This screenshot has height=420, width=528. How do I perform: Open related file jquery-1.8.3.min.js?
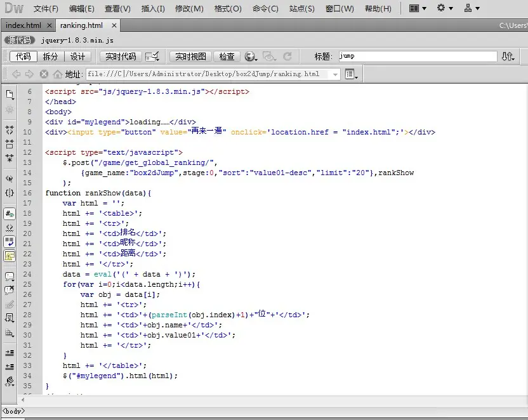pos(77,41)
